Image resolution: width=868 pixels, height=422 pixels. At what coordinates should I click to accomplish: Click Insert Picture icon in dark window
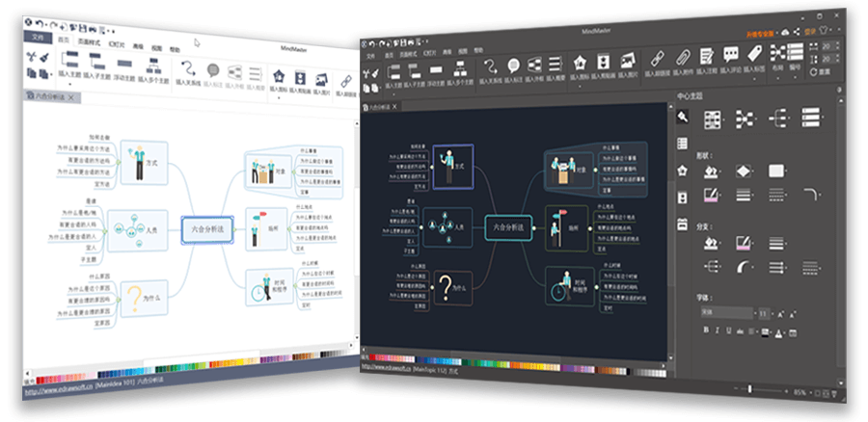(x=627, y=60)
